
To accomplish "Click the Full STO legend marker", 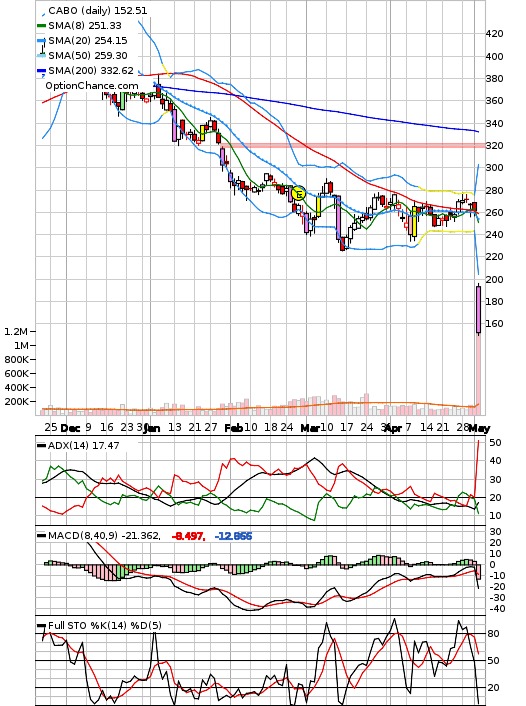I will 41,625.
